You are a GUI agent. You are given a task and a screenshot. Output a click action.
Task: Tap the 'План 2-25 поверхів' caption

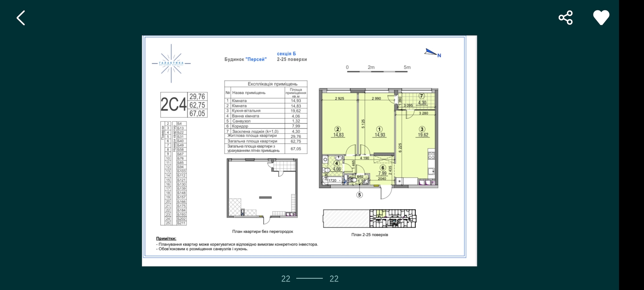coord(369,235)
